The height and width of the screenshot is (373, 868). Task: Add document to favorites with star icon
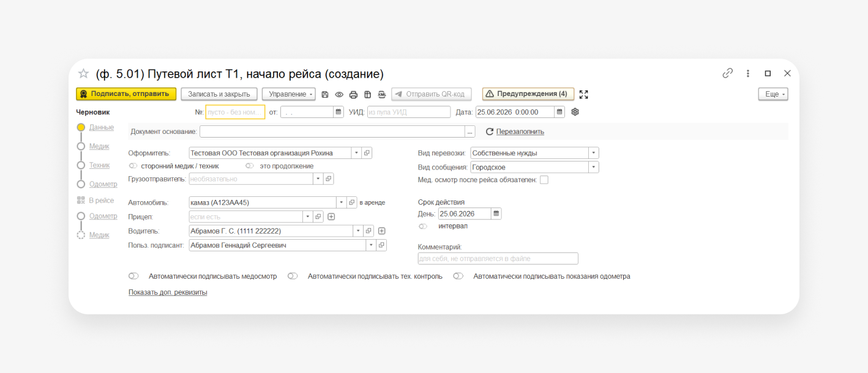(x=84, y=73)
